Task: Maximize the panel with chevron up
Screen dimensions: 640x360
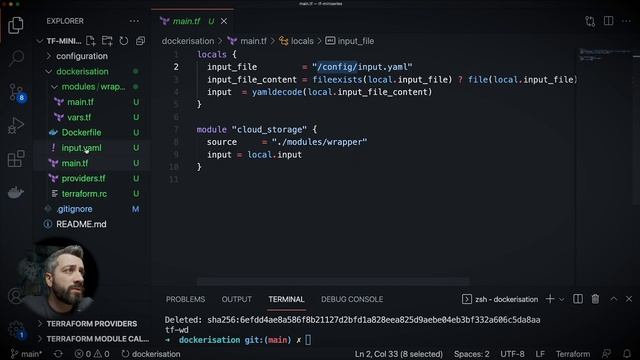Action: coord(613,299)
